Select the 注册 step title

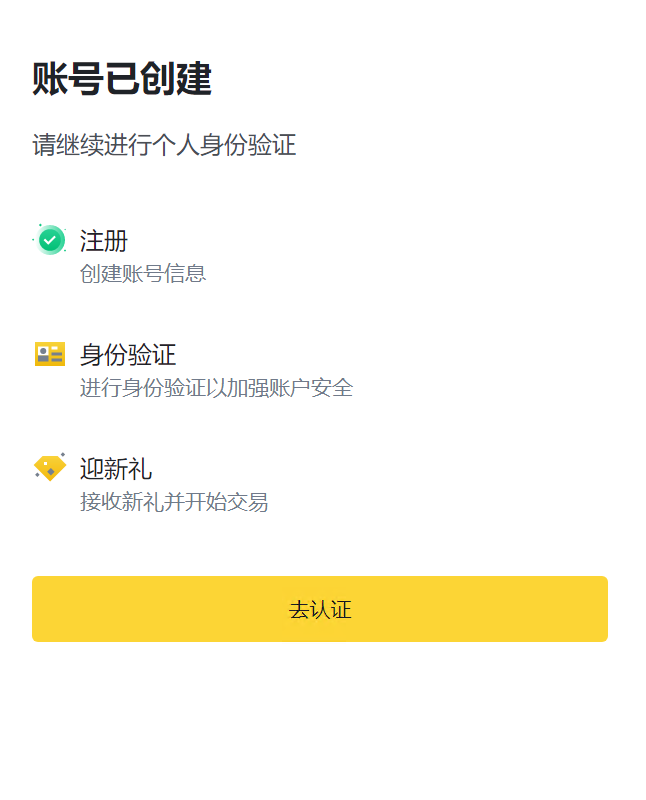pos(104,241)
